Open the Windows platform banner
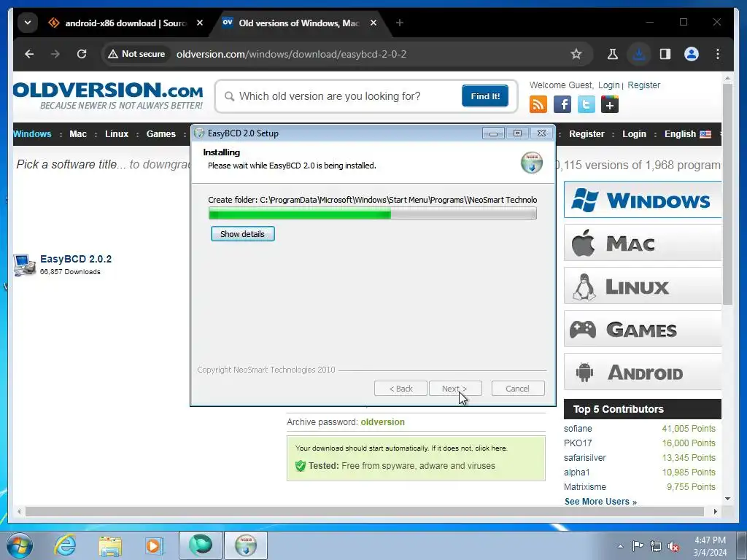 643,200
